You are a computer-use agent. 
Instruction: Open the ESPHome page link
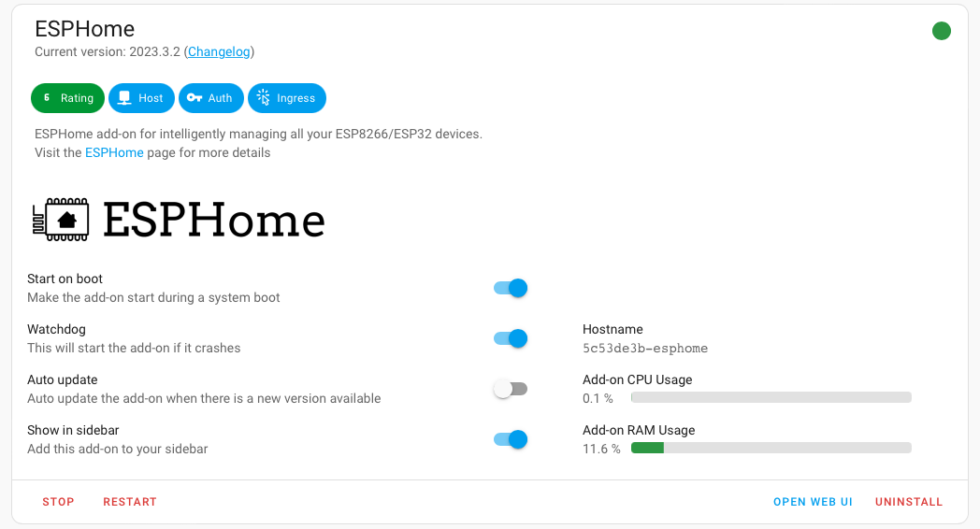[114, 152]
